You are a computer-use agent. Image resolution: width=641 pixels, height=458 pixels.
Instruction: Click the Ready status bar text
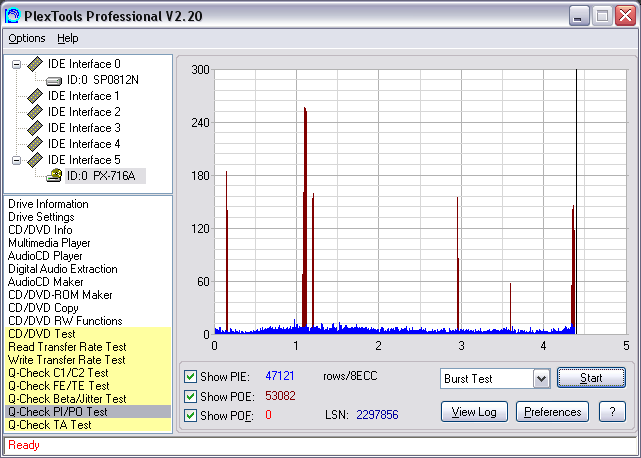pos(24,445)
